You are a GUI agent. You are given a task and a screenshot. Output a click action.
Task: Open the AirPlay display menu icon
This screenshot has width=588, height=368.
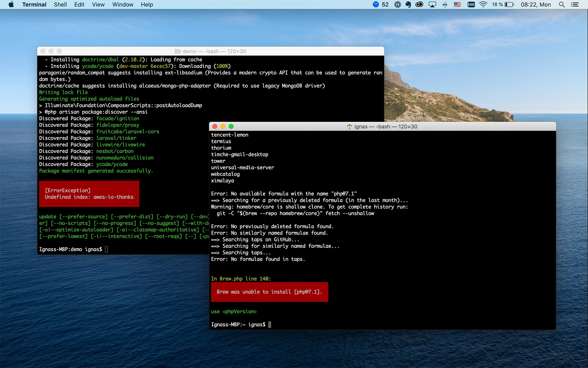(x=432, y=4)
